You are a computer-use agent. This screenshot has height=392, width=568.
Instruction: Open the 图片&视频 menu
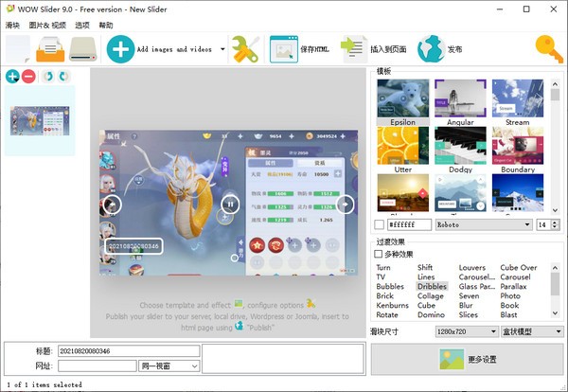click(x=45, y=25)
